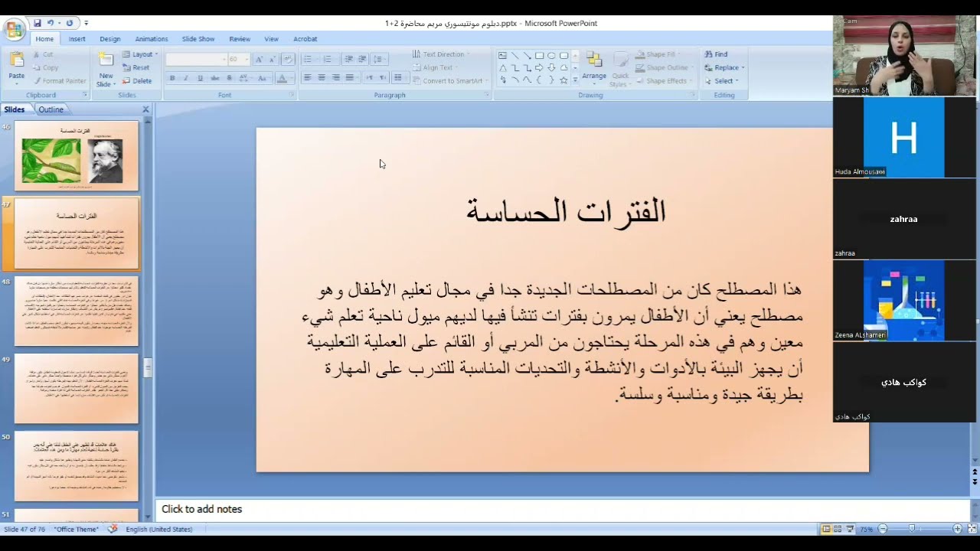Click the Find button

click(x=715, y=54)
